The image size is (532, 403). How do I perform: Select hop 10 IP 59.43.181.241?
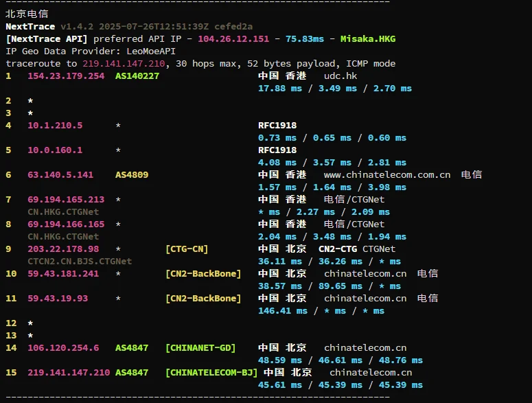point(63,274)
